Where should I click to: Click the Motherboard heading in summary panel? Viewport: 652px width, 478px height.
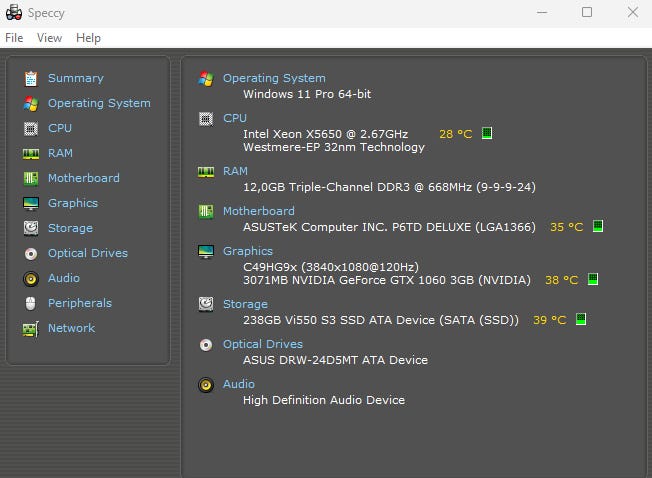[x=259, y=211]
